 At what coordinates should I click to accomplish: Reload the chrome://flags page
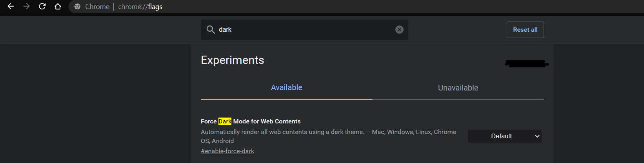click(42, 7)
